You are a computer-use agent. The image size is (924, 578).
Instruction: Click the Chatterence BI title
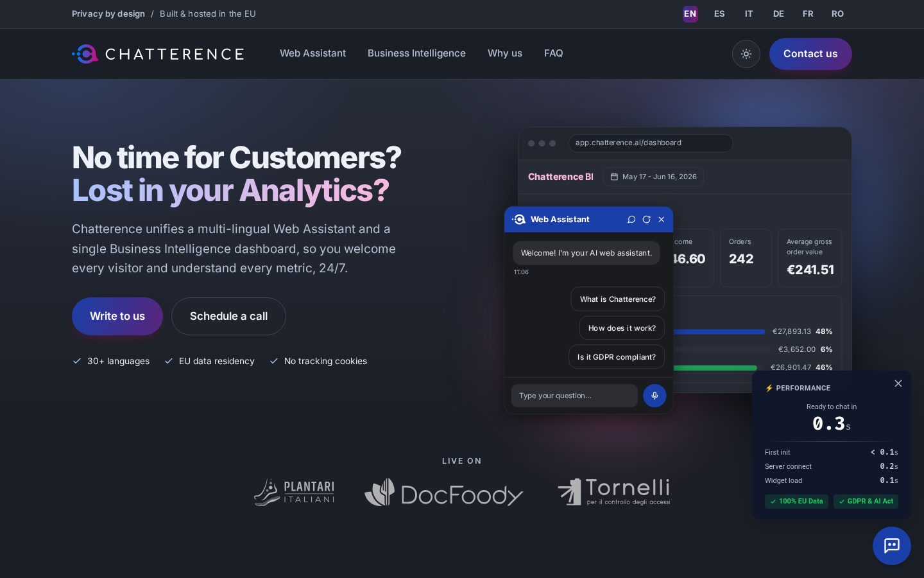click(x=560, y=177)
